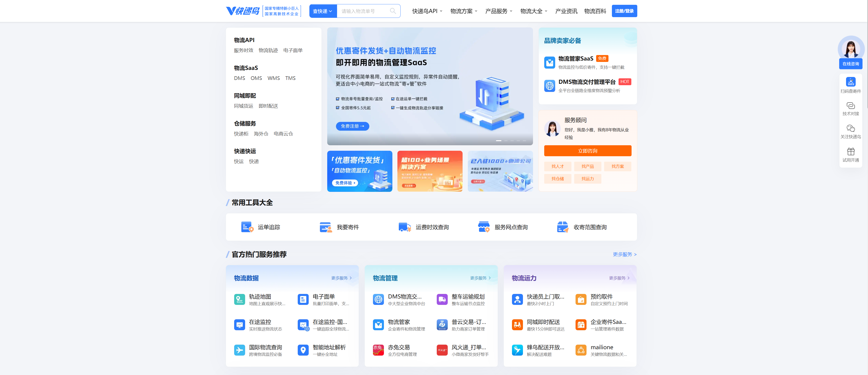
Task: Expand the 物流方案 menu
Action: [x=464, y=11]
